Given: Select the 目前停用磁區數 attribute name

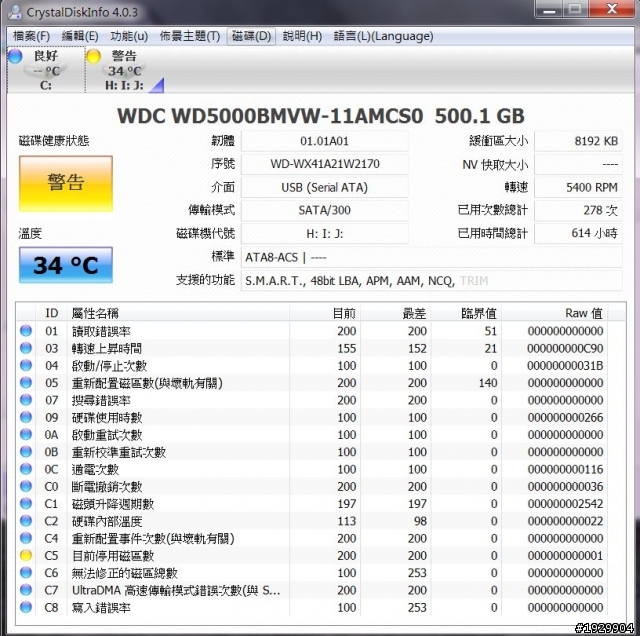Looking at the screenshot, I should coord(113,556).
